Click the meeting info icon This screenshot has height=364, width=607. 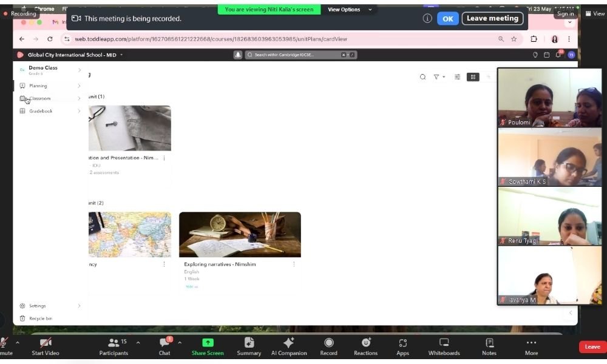pos(427,18)
